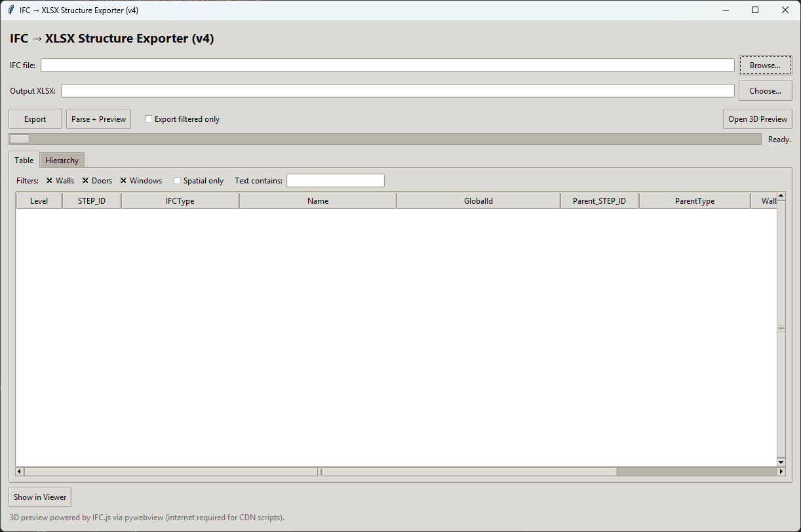Image resolution: width=801 pixels, height=532 pixels.
Task: Focus the Output XLSX path field
Action: click(398, 91)
